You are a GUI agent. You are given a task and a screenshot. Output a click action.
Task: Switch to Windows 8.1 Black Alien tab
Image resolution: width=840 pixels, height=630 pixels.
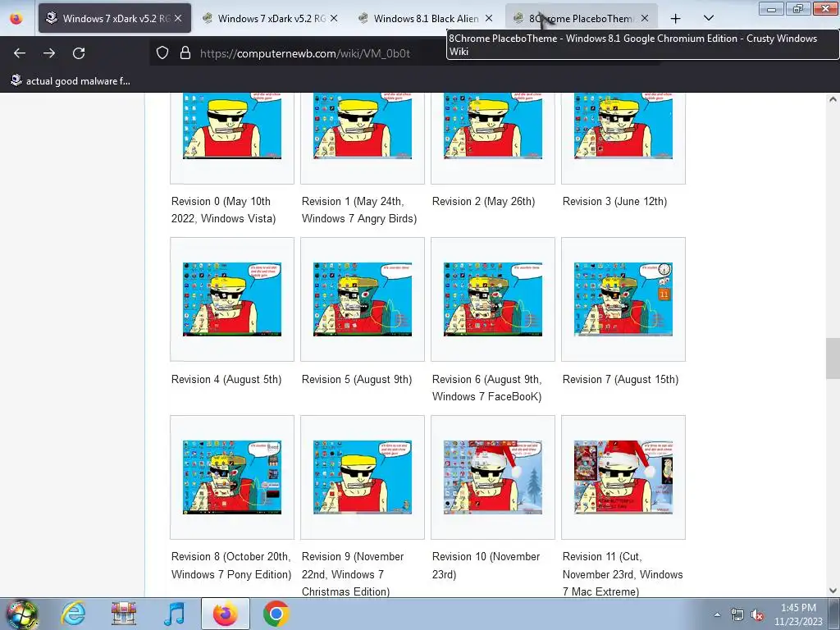(426, 18)
